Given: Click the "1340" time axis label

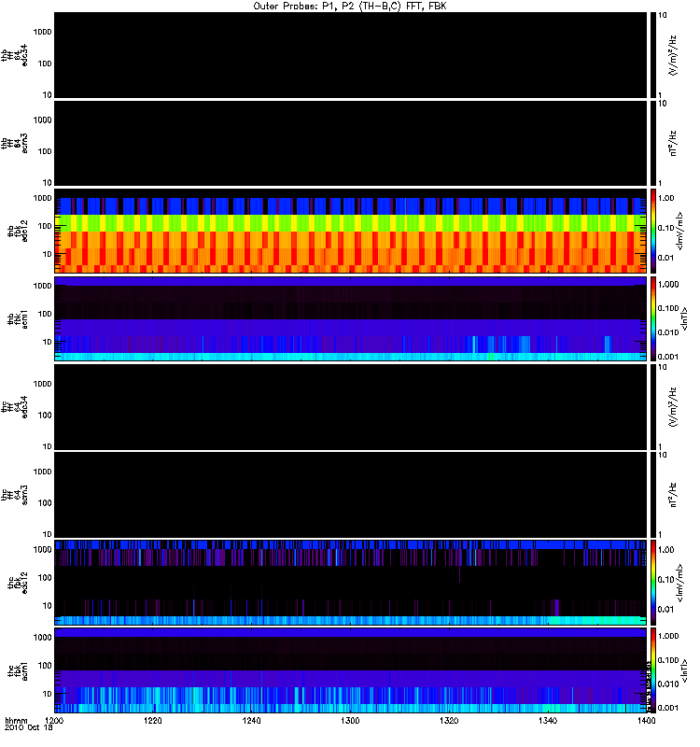Looking at the screenshot, I should pos(548,720).
